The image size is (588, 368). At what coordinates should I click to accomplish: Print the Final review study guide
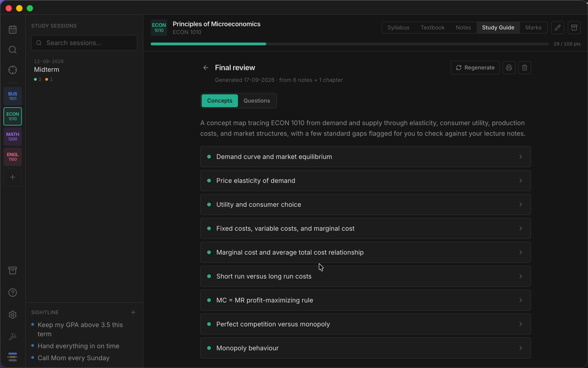coord(509,67)
